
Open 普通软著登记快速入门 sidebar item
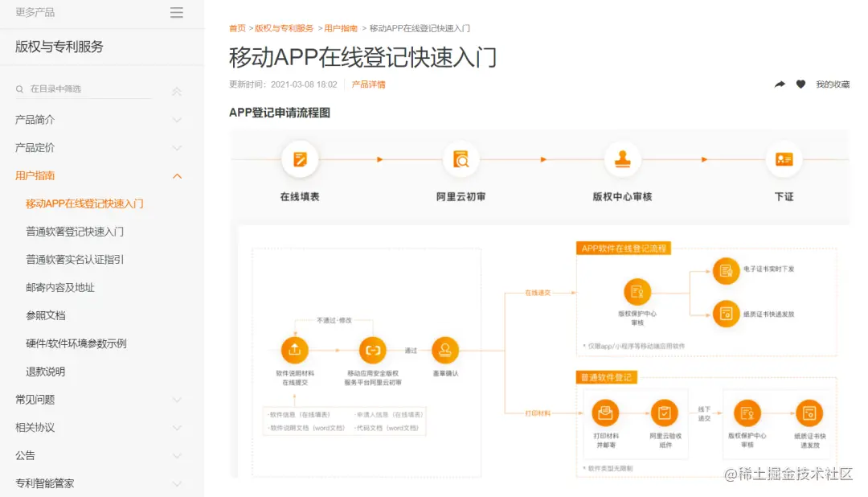(x=75, y=232)
